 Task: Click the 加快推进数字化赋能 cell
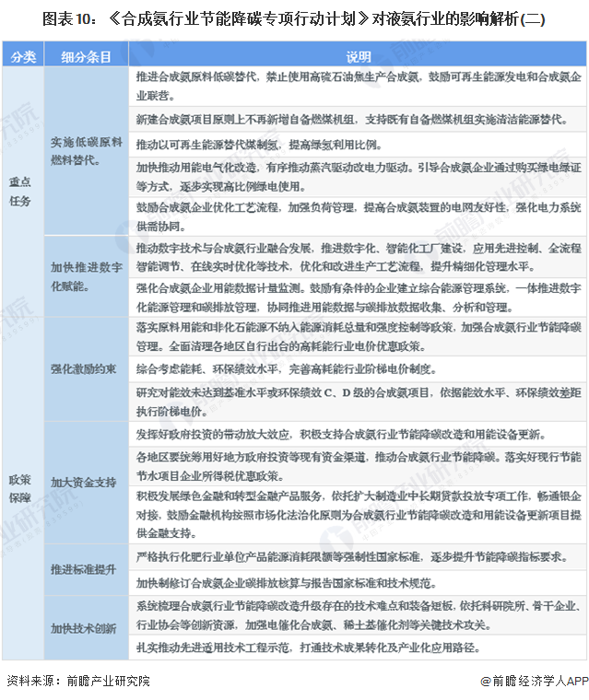[x=87, y=276]
